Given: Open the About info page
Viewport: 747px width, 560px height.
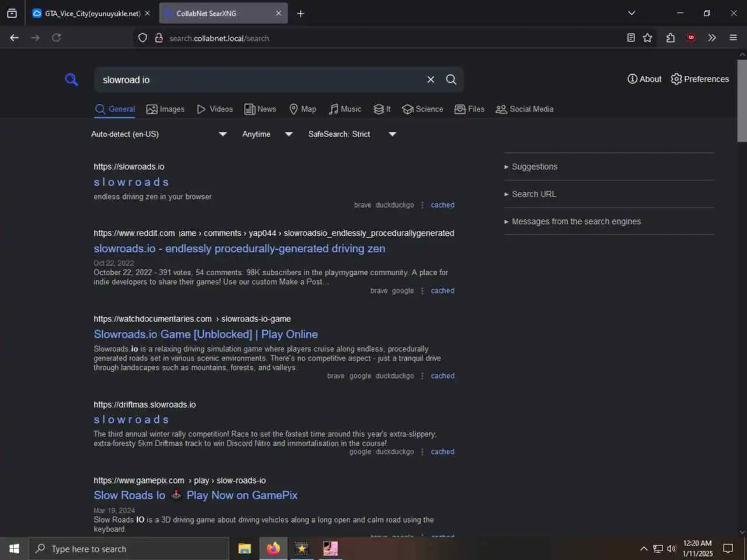Looking at the screenshot, I should [644, 79].
